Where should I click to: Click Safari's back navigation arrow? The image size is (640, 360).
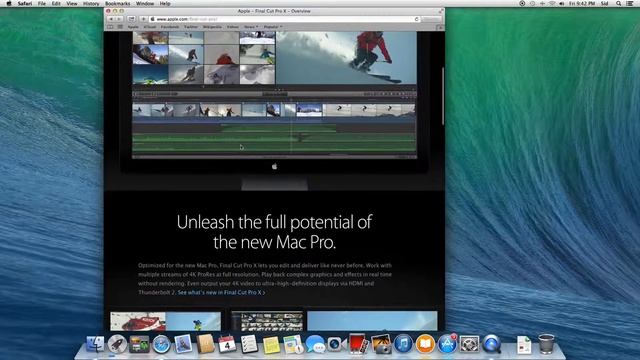111,19
